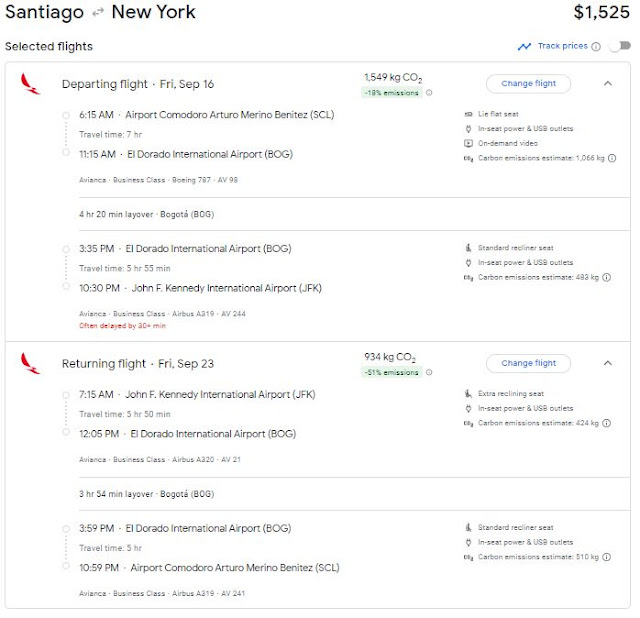This screenshot has height=618, width=640.
Task: Click the -19% emissions badge
Action: [x=392, y=93]
